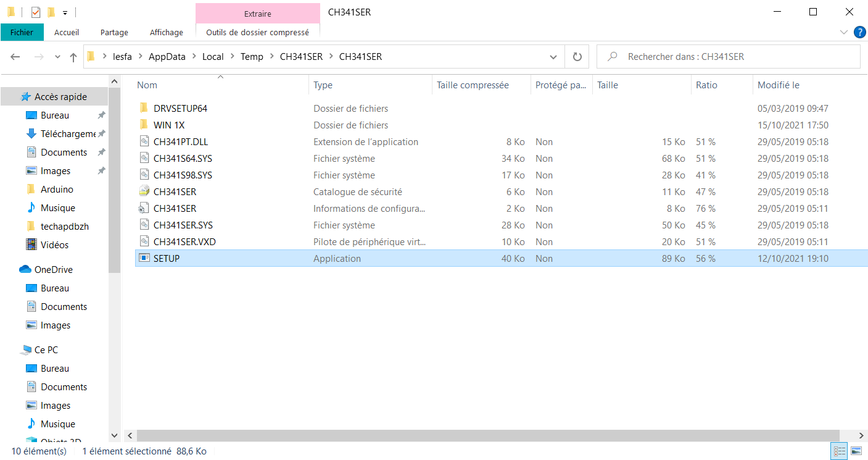868x460 pixels.
Task: Sort by the Nom column header
Action: [221, 85]
